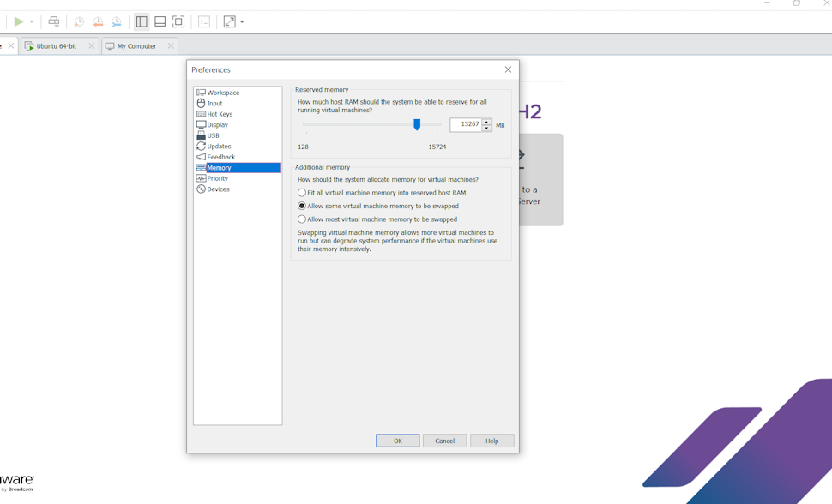The image size is (832, 504).
Task: Minimize the VMware main window
Action: pyautogui.click(x=767, y=3)
